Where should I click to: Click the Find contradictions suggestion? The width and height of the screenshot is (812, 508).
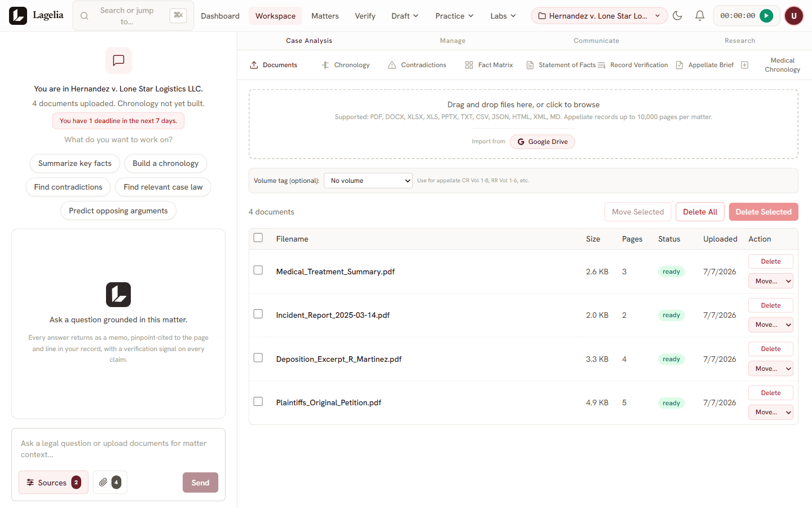coord(68,187)
